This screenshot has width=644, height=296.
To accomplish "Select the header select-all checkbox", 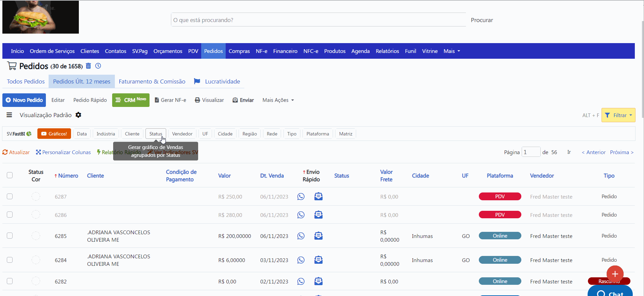I will 10,175.
